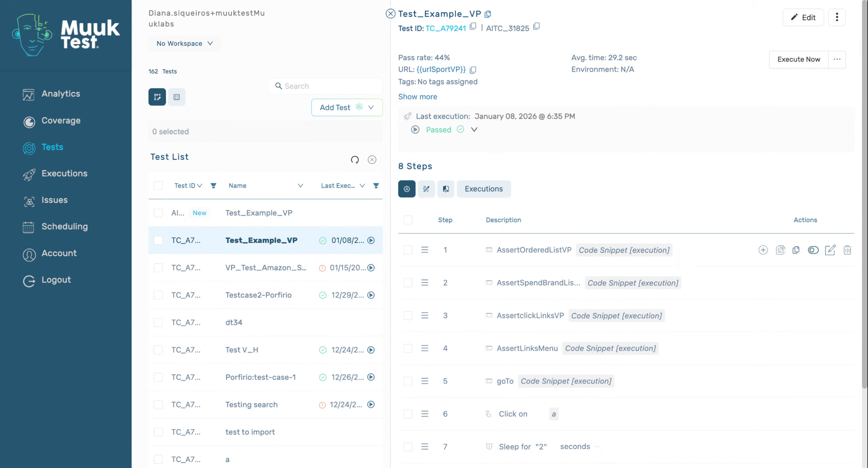Check step 7 Sleep checkbox
The image size is (868, 468).
click(x=408, y=447)
